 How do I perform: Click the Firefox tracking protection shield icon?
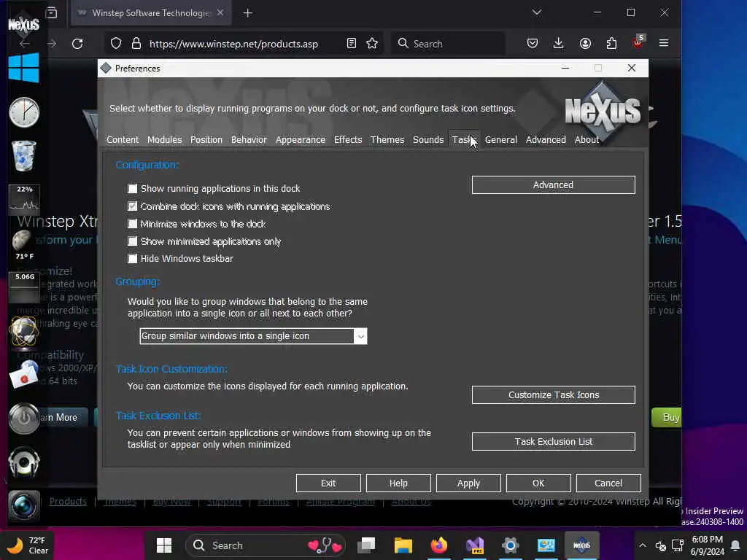[x=116, y=43]
